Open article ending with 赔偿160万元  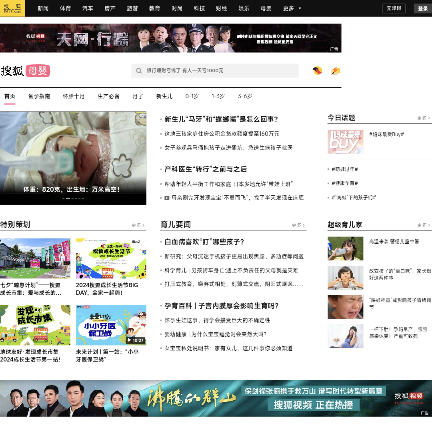click(222, 134)
